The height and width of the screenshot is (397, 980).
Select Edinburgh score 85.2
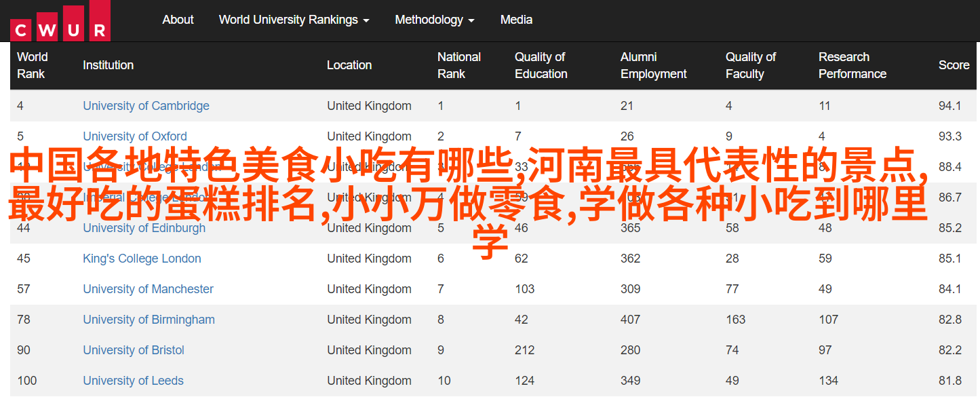(950, 228)
